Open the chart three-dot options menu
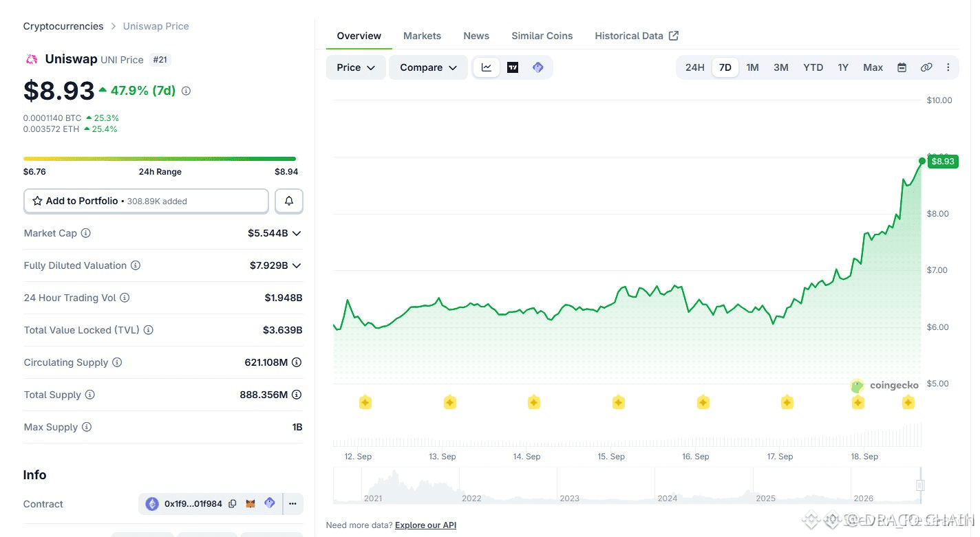Image resolution: width=980 pixels, height=537 pixels. pos(948,67)
